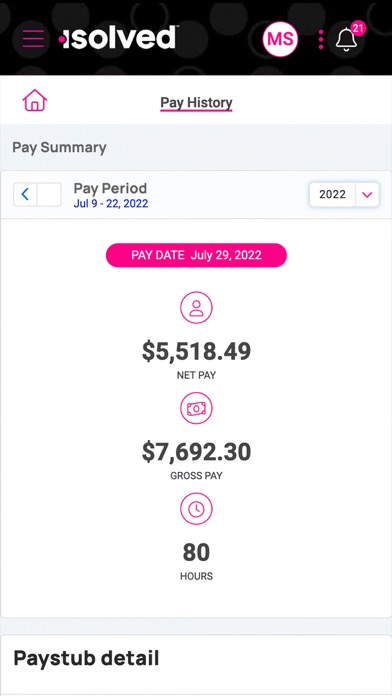Click the net pay person icon
The height and width of the screenshot is (696, 392).
click(196, 307)
